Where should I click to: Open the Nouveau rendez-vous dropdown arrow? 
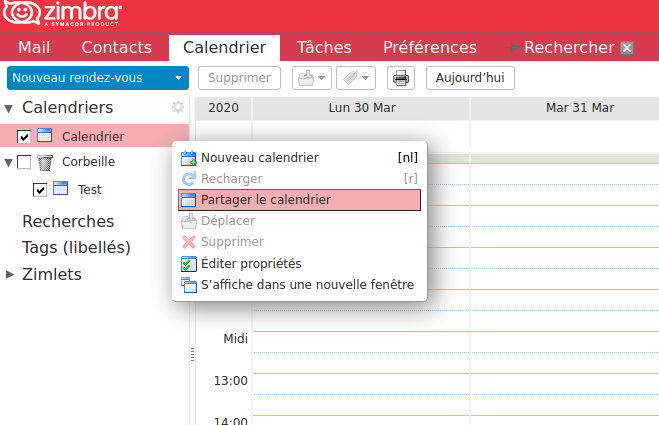(x=178, y=78)
